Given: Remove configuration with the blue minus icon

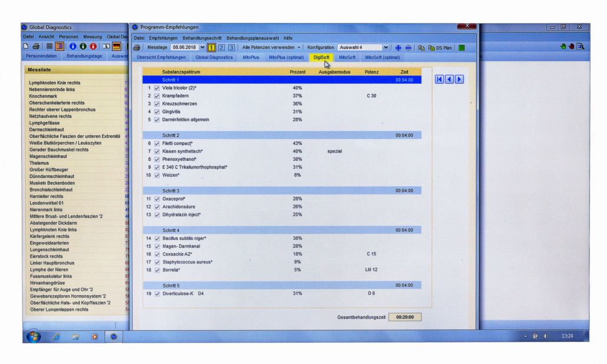Looking at the screenshot, I should tap(408, 48).
